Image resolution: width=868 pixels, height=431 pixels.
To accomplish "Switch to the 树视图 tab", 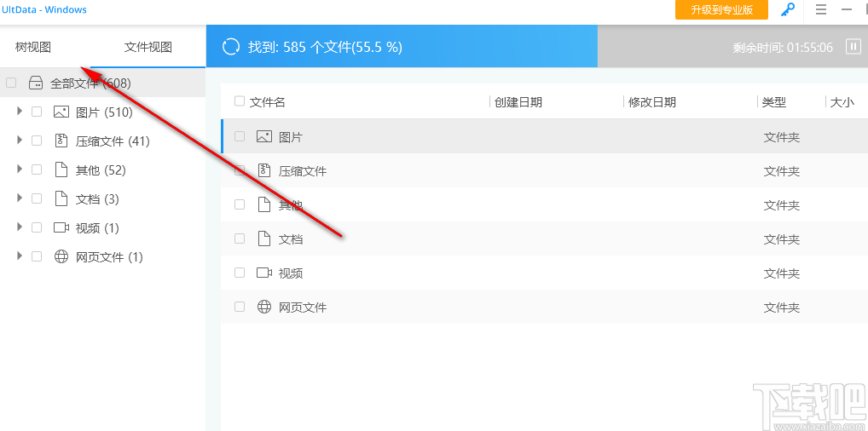I will point(33,47).
